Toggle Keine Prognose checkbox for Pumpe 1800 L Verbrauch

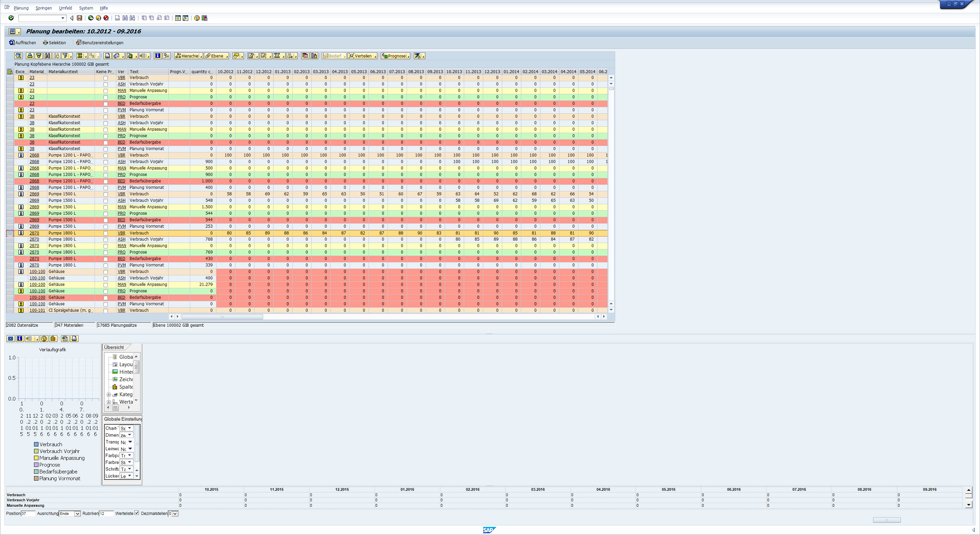pos(106,233)
